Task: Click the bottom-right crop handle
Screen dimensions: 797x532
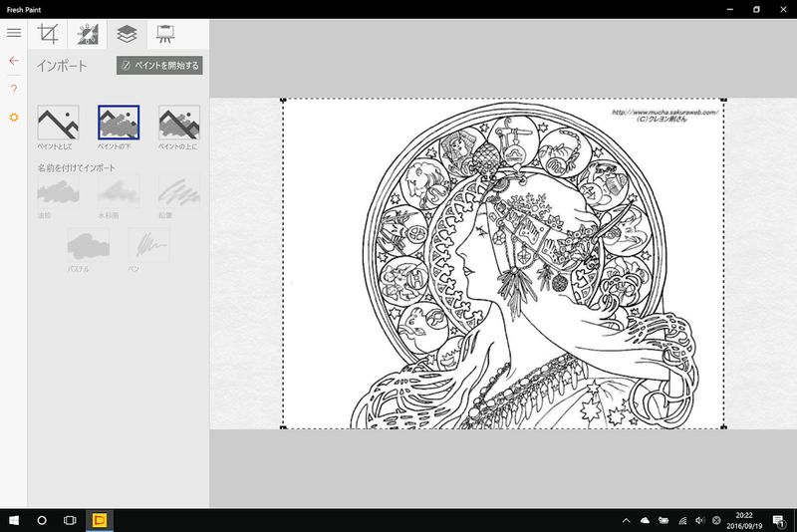Action: pyautogui.click(x=724, y=427)
